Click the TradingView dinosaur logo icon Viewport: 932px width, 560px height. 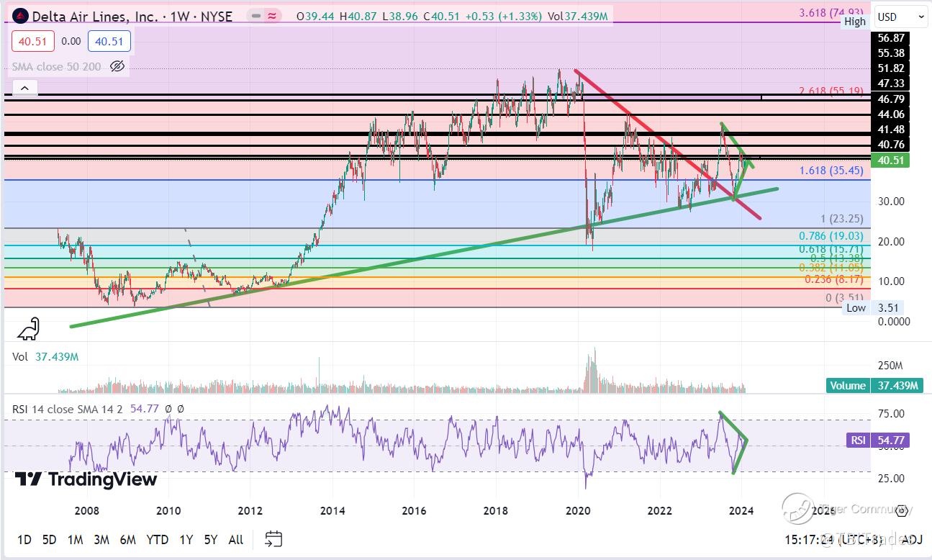[x=29, y=329]
